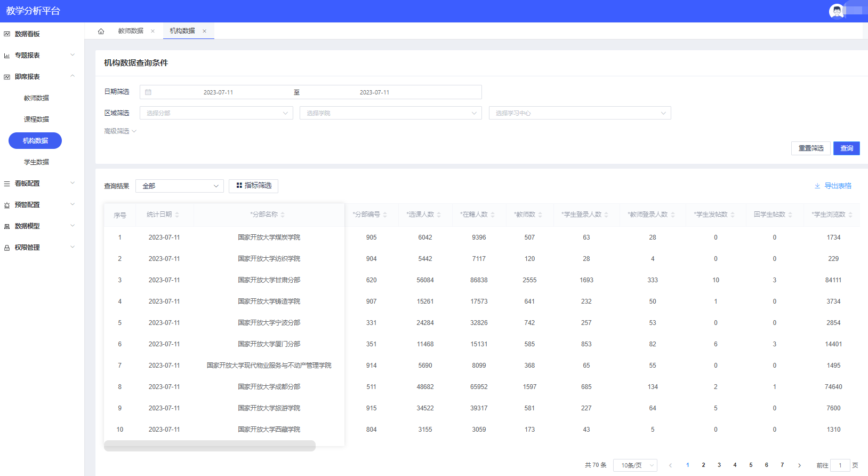Click the 查询 button

tap(846, 148)
